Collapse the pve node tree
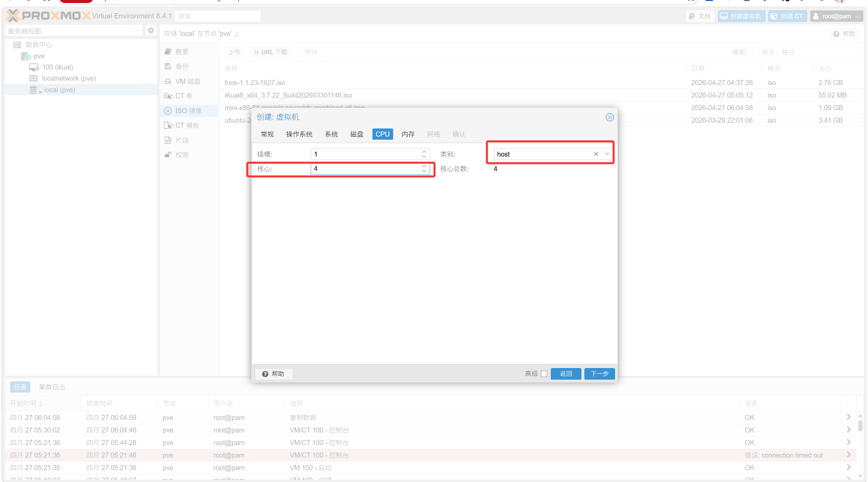This screenshot has width=868, height=482. [18, 56]
